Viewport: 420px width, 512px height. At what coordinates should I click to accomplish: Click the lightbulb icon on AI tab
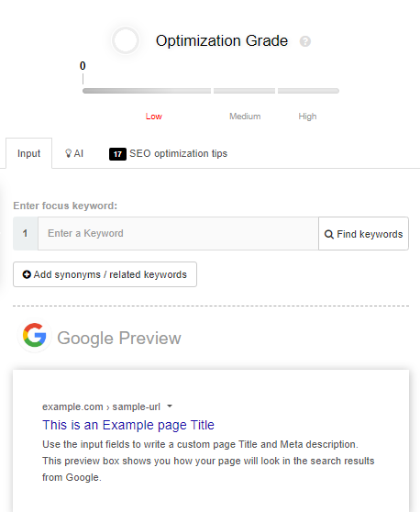click(x=68, y=153)
